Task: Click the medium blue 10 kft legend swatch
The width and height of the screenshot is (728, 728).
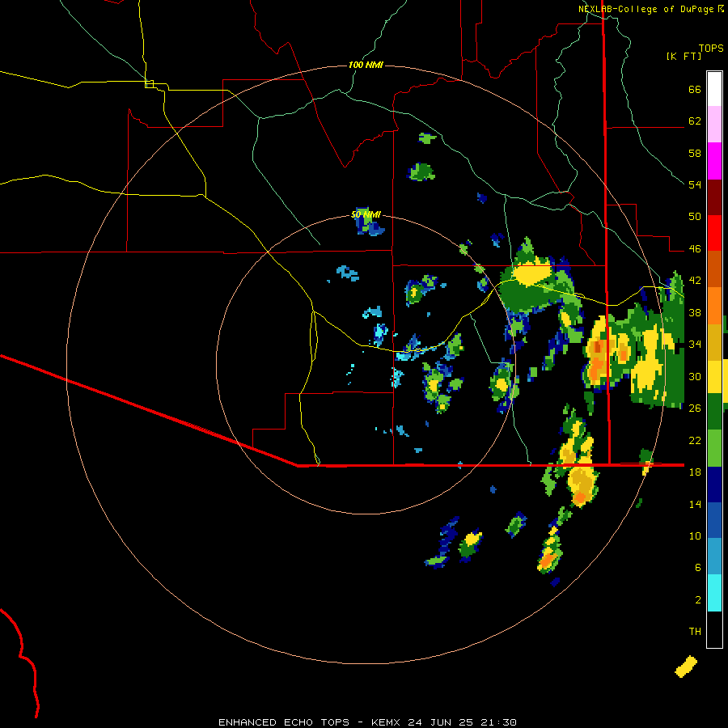Action: [x=714, y=520]
